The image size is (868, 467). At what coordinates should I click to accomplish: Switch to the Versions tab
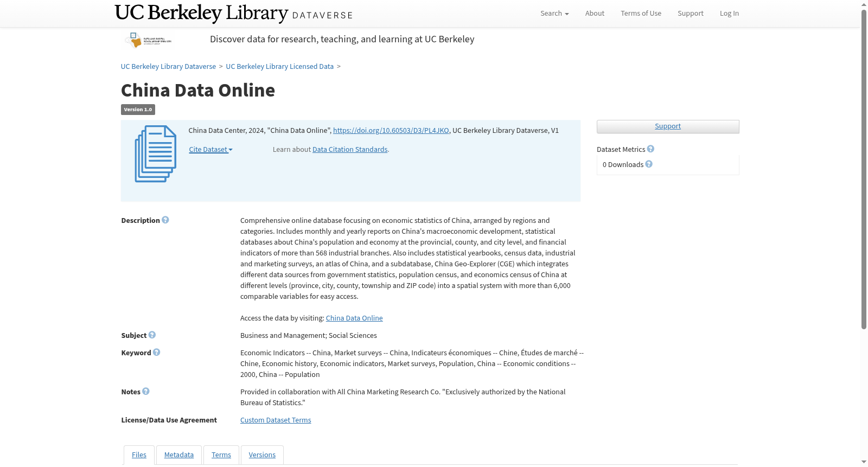click(262, 455)
